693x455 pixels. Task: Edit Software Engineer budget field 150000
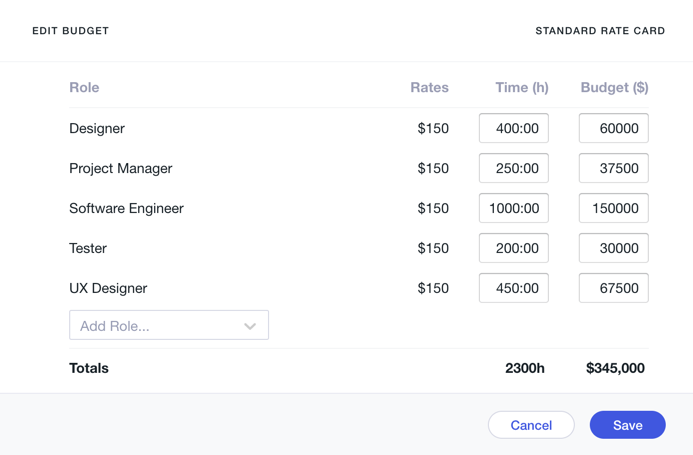pyautogui.click(x=614, y=208)
